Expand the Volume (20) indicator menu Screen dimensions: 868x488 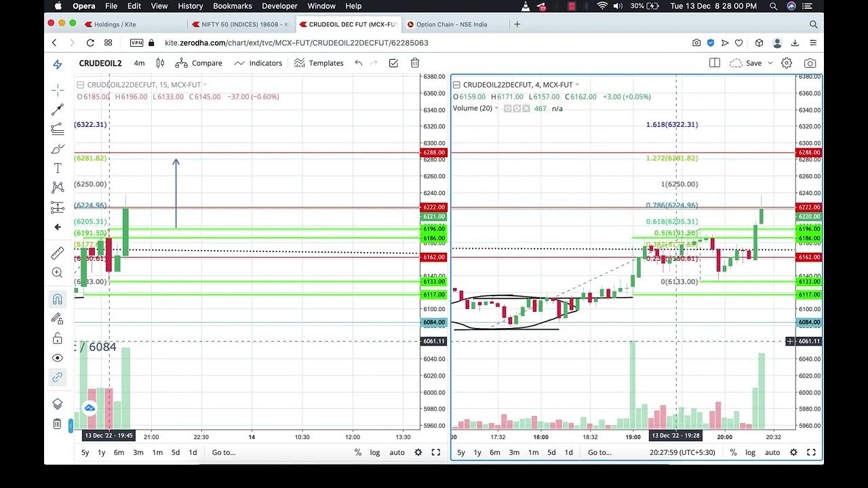pos(496,108)
